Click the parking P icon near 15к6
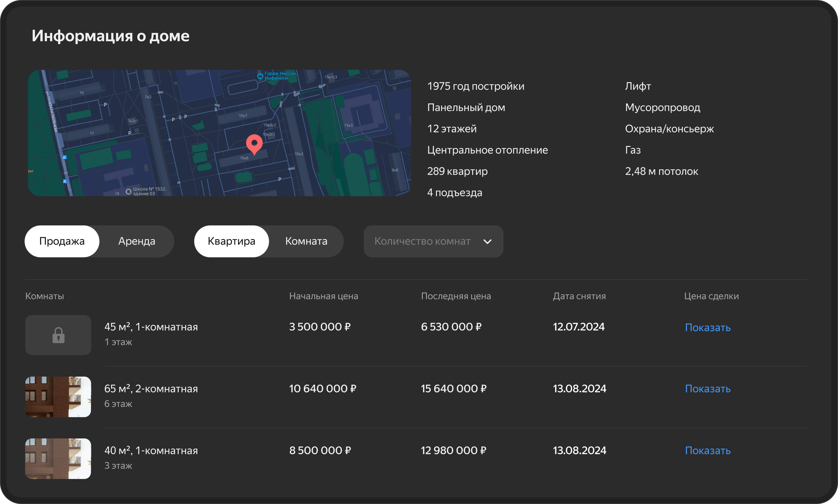The width and height of the screenshot is (838, 504). tap(280, 179)
